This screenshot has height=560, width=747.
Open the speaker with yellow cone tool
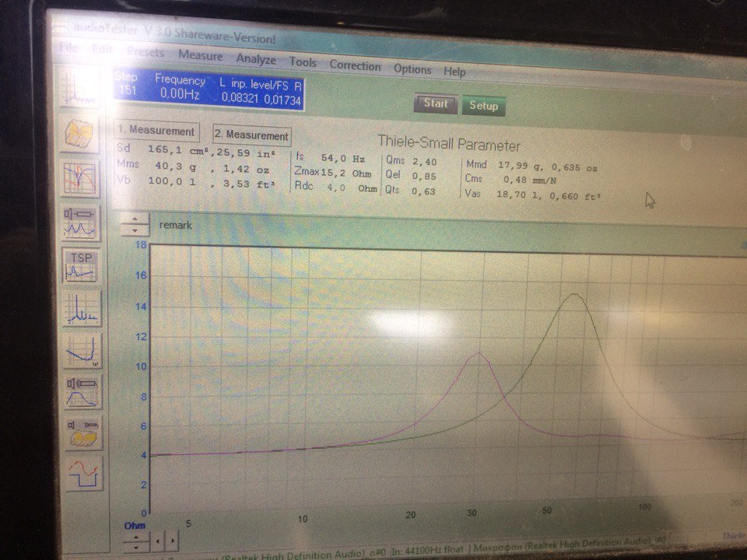[83, 434]
